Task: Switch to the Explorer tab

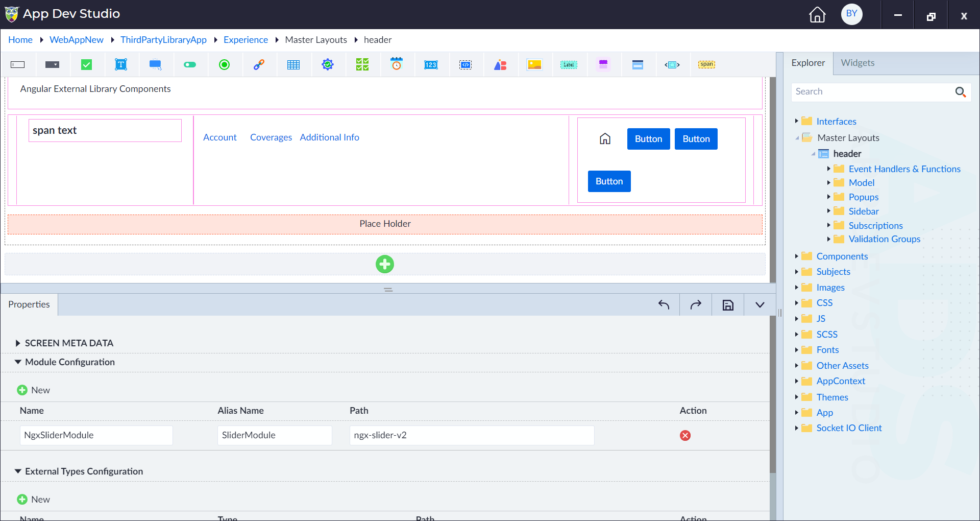Action: (808, 63)
